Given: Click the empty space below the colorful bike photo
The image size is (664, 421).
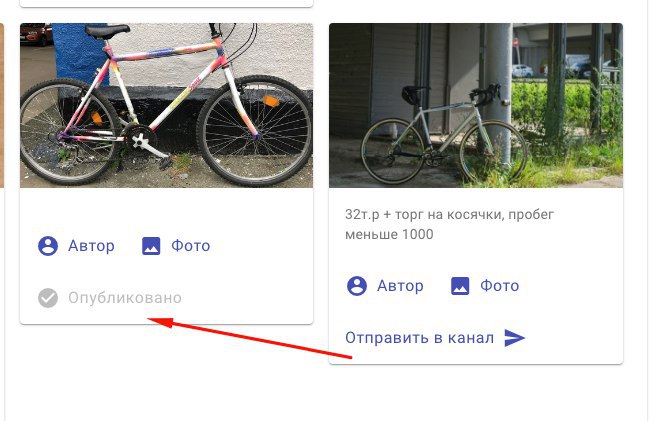Looking at the screenshot, I should tap(166, 208).
